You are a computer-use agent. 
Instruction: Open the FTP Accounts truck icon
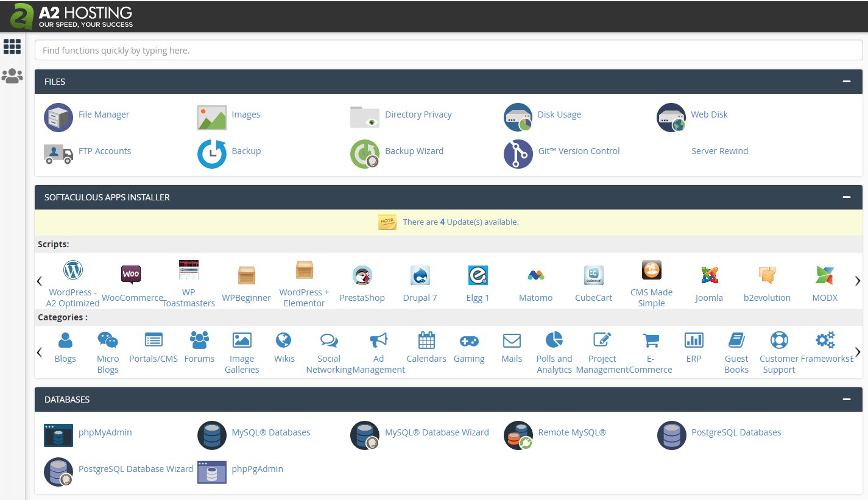[x=58, y=153]
